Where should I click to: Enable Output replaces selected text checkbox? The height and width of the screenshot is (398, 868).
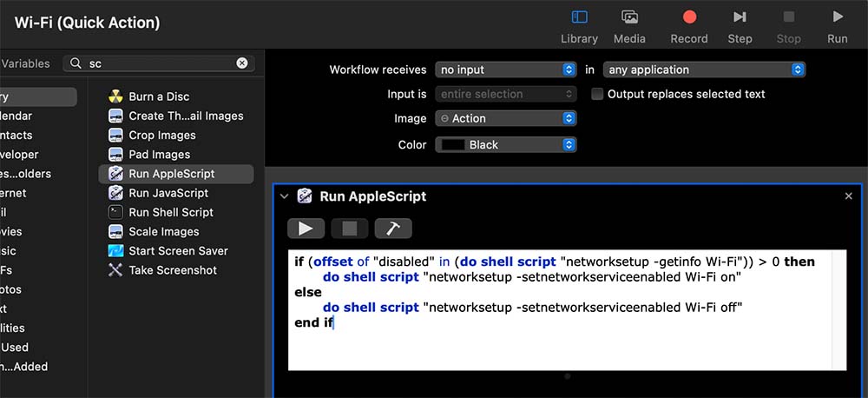tap(597, 94)
